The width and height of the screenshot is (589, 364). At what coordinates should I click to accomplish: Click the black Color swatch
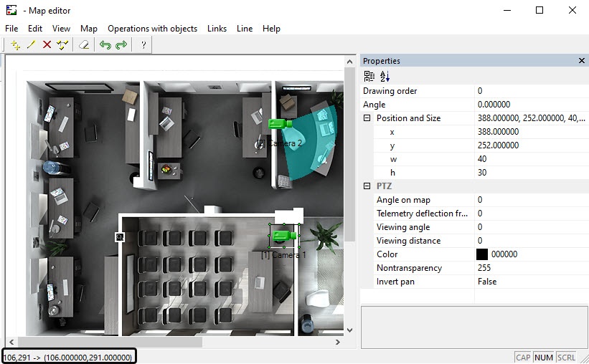(x=482, y=254)
